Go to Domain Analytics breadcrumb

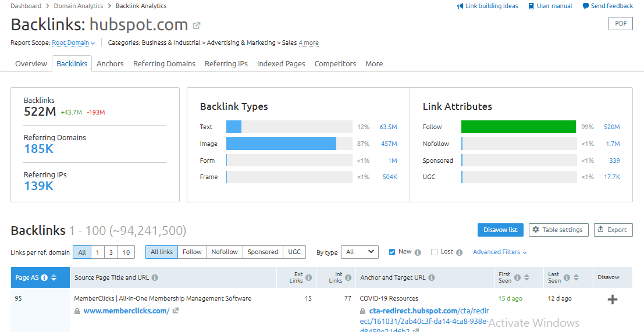coord(79,6)
